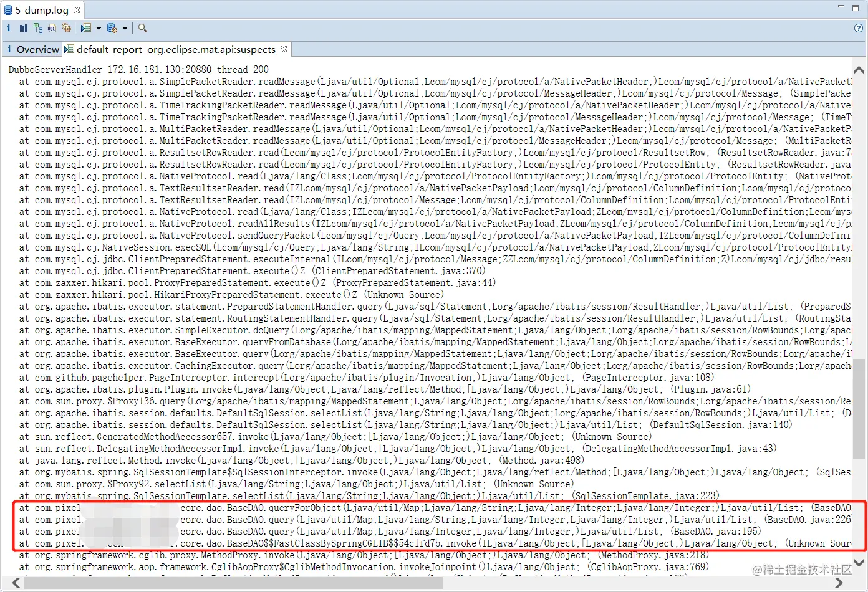Open the Dominator Tree icon
This screenshot has width=868, height=592.
tap(38, 28)
